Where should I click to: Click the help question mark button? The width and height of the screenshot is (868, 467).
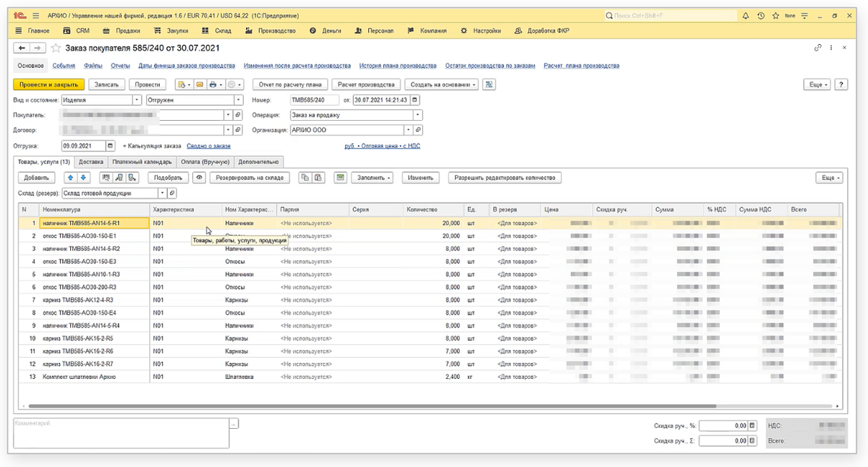point(841,85)
